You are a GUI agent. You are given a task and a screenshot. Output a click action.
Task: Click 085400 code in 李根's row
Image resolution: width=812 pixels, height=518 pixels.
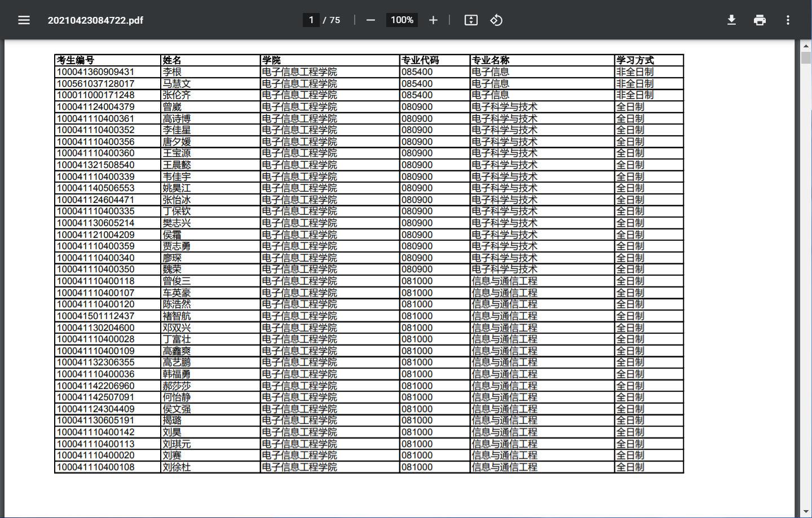click(417, 72)
